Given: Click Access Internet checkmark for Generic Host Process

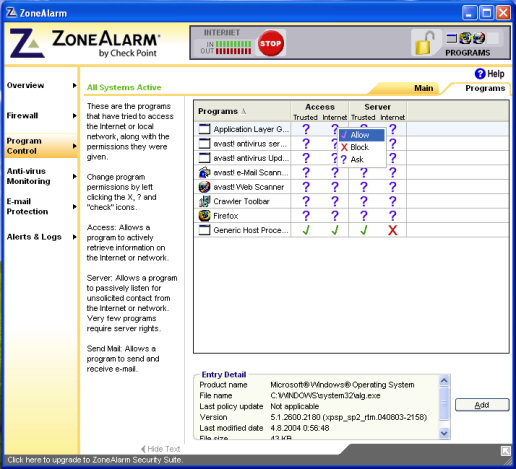Looking at the screenshot, I should tap(335, 230).
